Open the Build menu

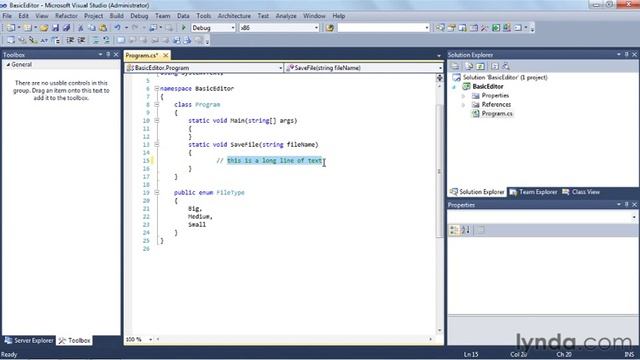point(116,16)
